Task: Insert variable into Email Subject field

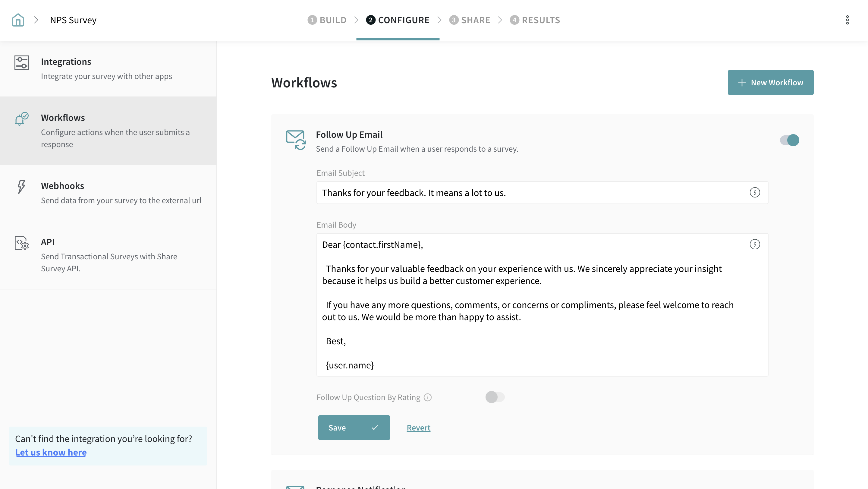Action: coord(754,192)
